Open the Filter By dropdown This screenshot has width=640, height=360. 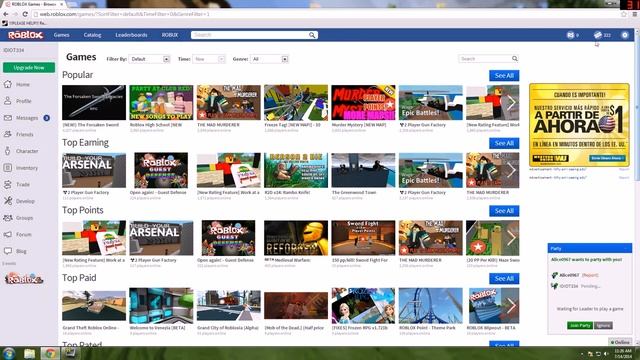(149, 59)
